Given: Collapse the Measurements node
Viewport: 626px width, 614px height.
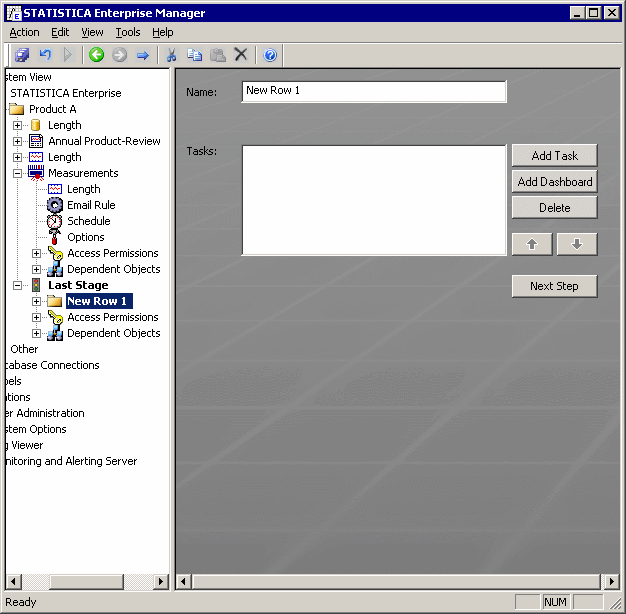Looking at the screenshot, I should pyautogui.click(x=17, y=173).
